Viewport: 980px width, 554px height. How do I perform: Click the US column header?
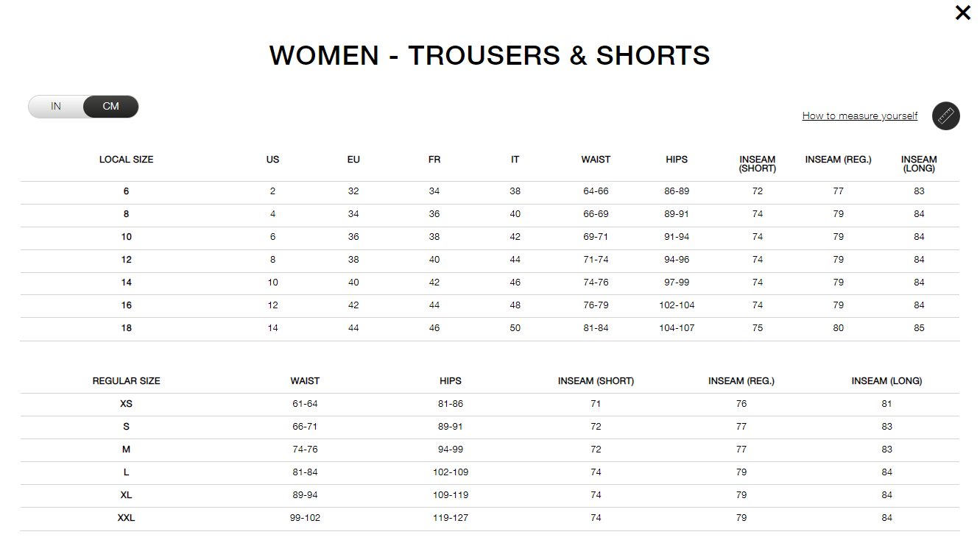tap(272, 160)
